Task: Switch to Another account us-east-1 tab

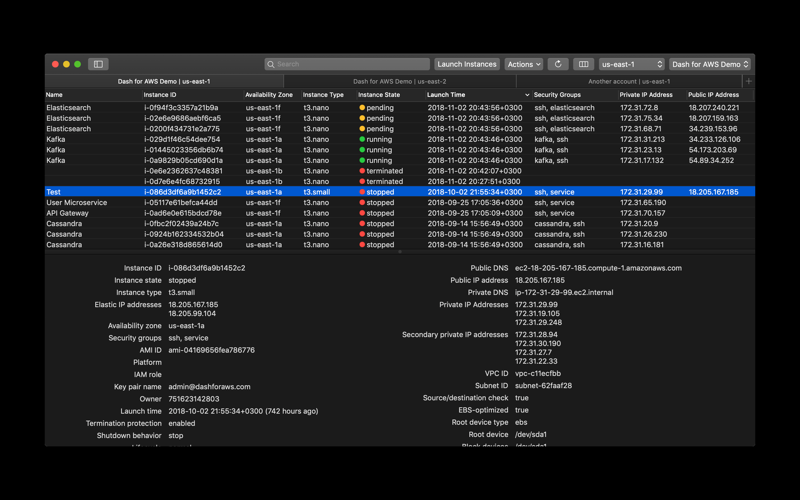Action: tap(629, 81)
